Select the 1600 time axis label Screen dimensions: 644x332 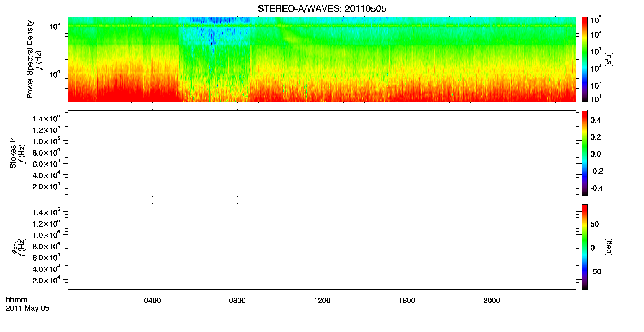407,301
